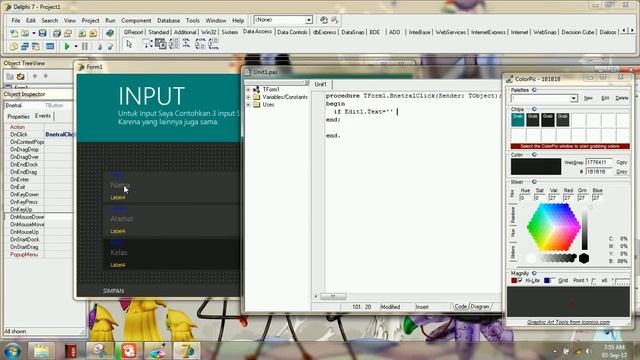Image resolution: width=640 pixels, height=360 pixels.
Task: Click the New palette button in ColorPic
Action: tap(588, 98)
